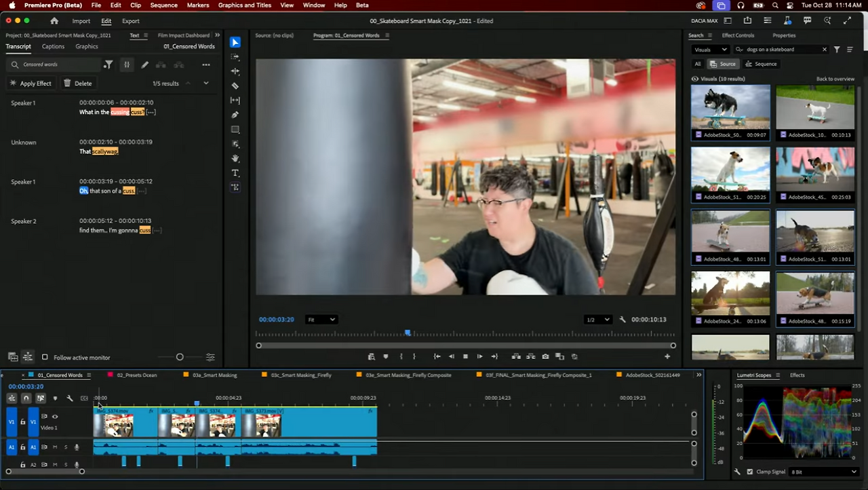Toggle the timeline Snap magnet
Viewport: 868px width, 490px height.
(x=26, y=398)
